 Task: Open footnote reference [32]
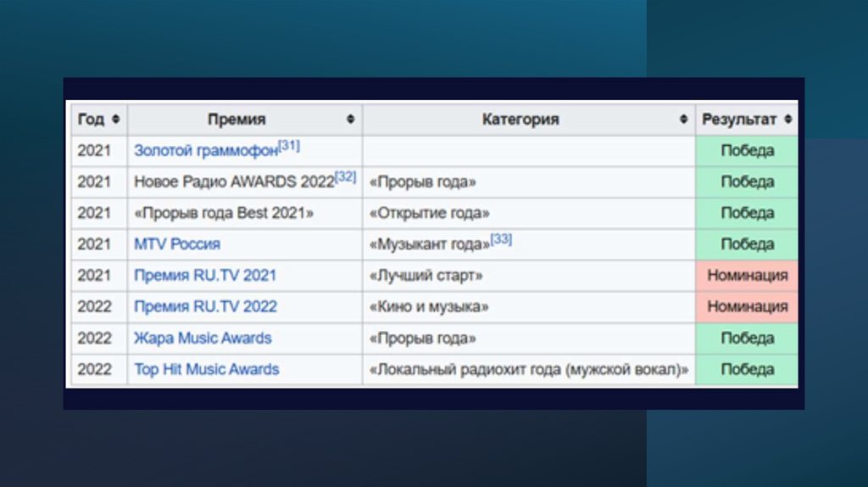pyautogui.click(x=346, y=176)
